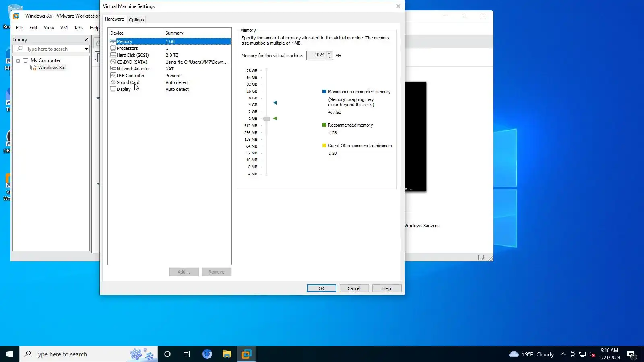Select the Display device
The image size is (644, 362).
click(170, 89)
